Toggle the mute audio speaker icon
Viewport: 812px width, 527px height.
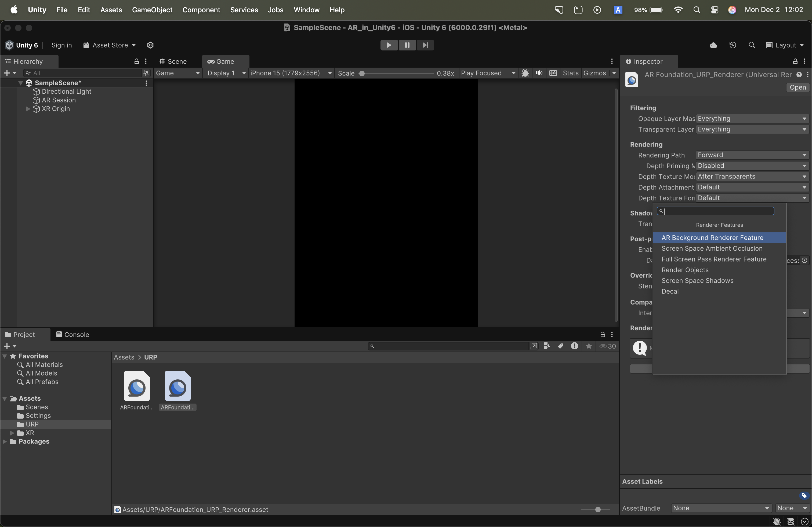pos(539,73)
